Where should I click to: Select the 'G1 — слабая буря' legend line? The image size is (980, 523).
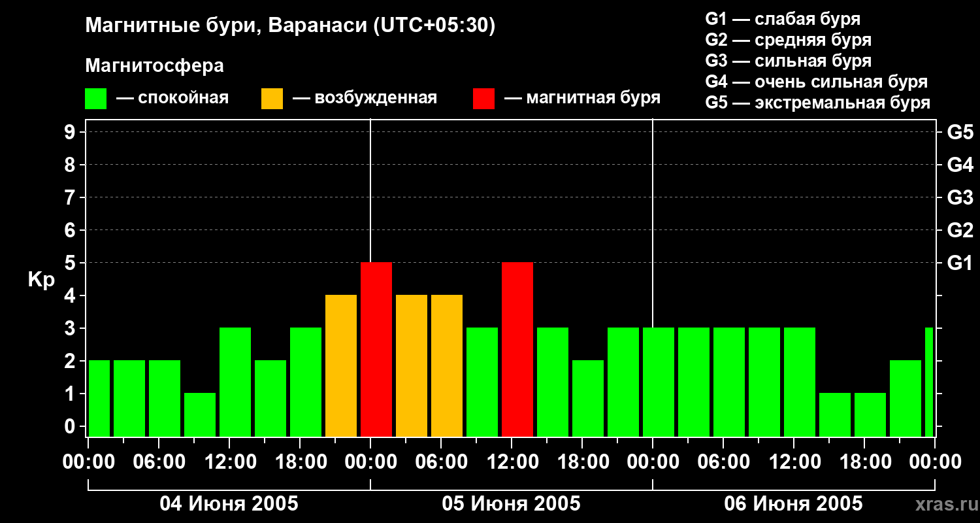(783, 19)
